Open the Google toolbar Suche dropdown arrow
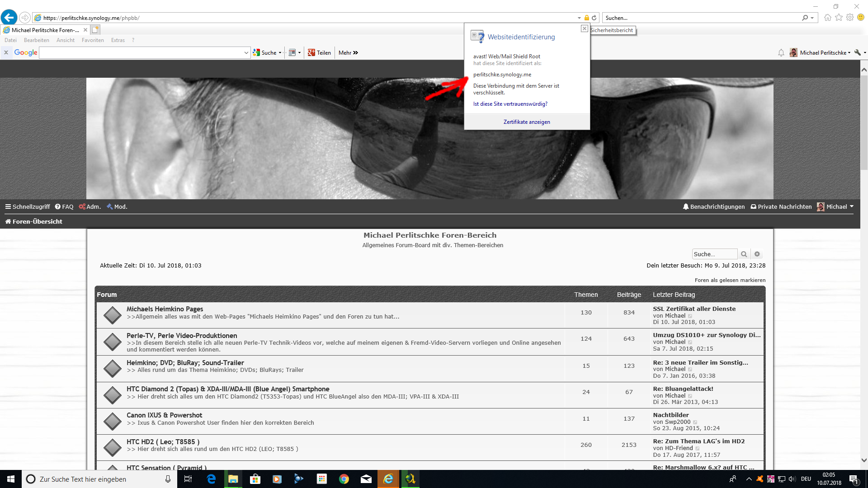Viewport: 868px width, 488px height. click(280, 53)
